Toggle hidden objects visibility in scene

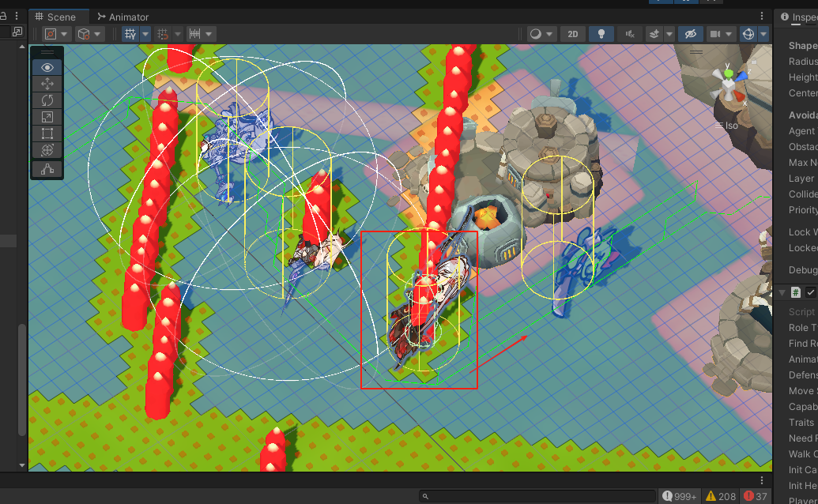[690, 35]
